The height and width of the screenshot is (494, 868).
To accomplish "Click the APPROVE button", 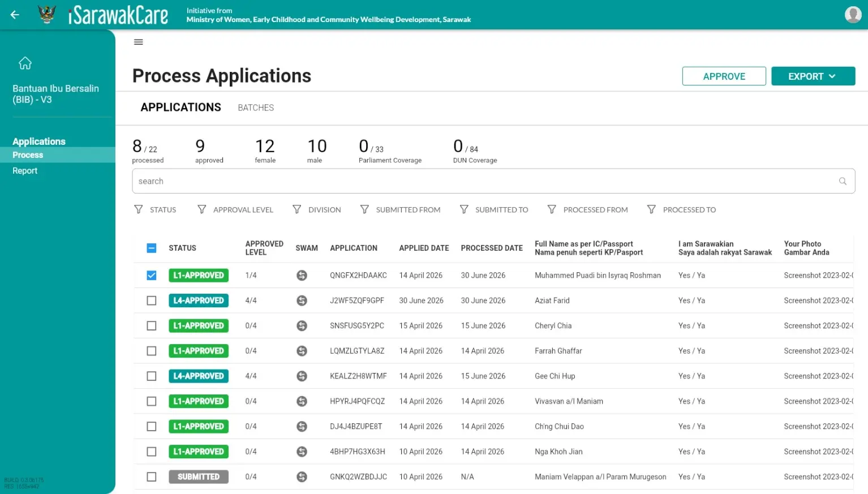I will [724, 76].
